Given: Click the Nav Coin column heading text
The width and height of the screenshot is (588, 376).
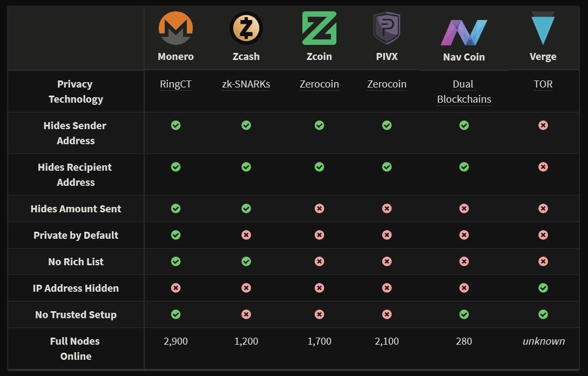Looking at the screenshot, I should (x=464, y=57).
